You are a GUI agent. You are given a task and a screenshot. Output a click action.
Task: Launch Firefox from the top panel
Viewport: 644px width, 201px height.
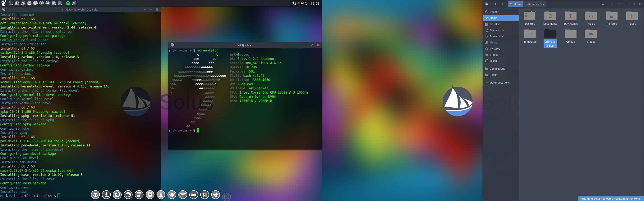pyautogui.click(x=17, y=3)
